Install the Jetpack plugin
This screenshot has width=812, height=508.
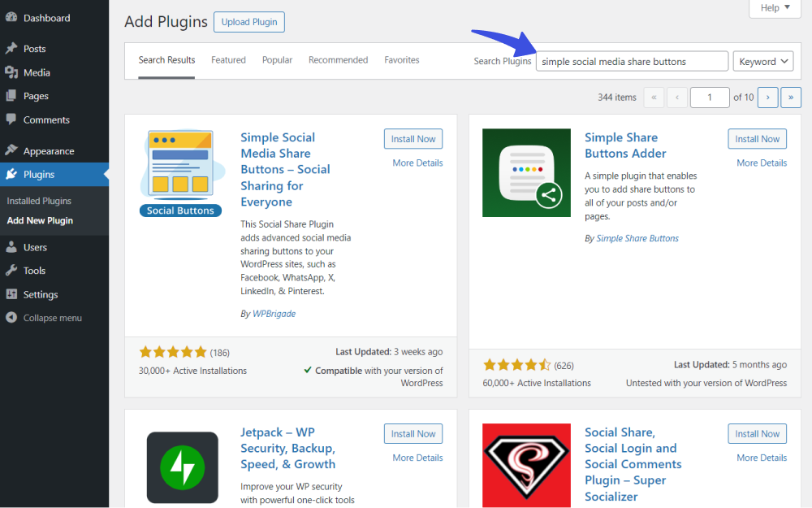(413, 434)
